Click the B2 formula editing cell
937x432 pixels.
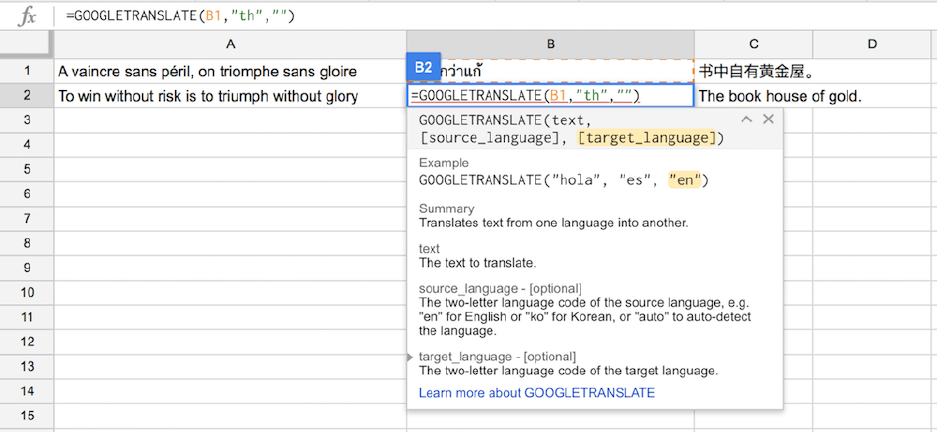coord(550,96)
